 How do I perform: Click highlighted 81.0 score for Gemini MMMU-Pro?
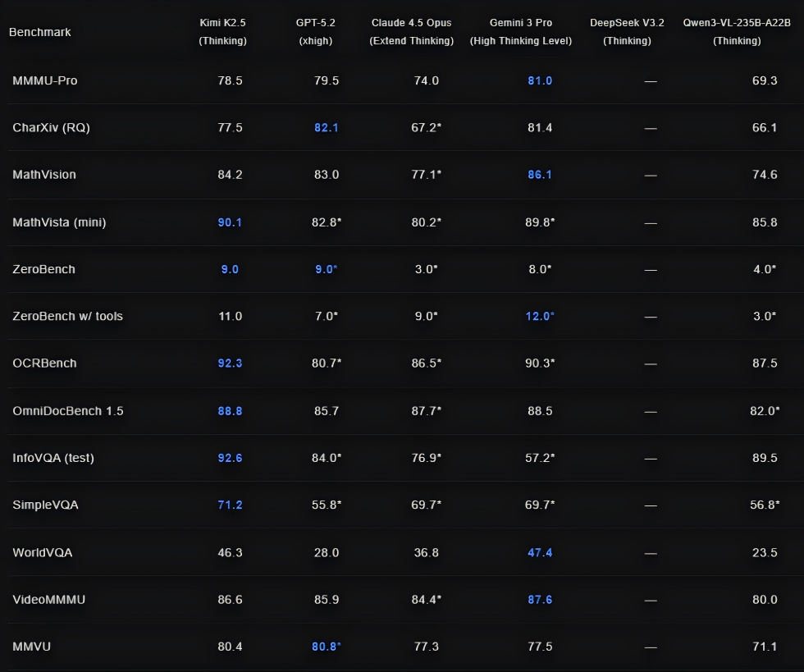click(x=540, y=80)
